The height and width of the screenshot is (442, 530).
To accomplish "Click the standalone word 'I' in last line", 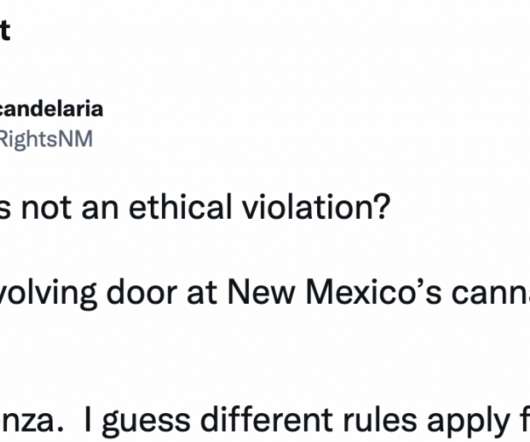I will pos(89,420).
